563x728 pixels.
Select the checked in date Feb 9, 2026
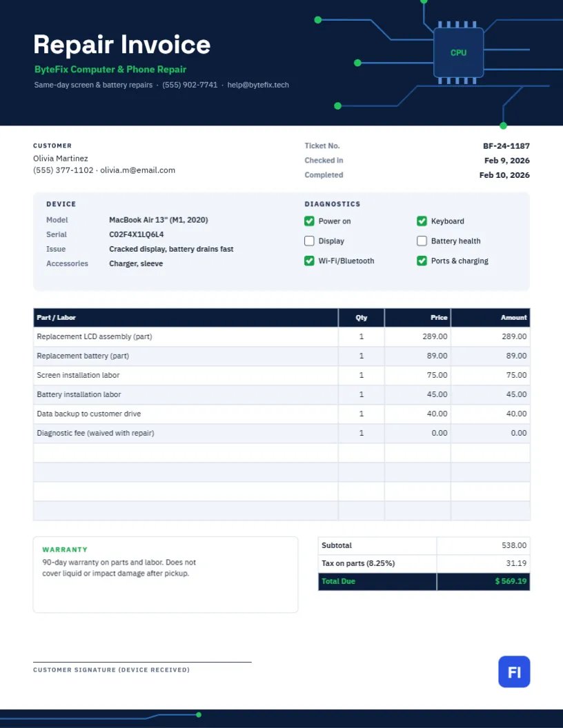(x=507, y=160)
